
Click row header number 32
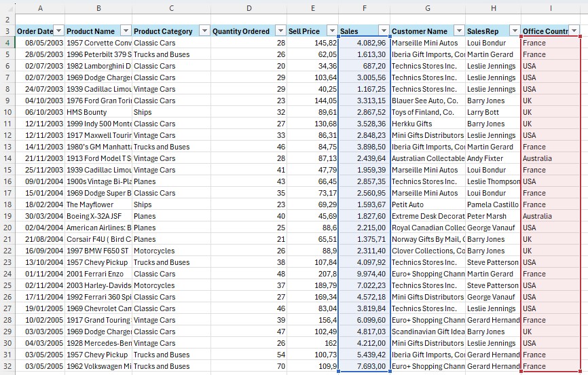pos(7,366)
